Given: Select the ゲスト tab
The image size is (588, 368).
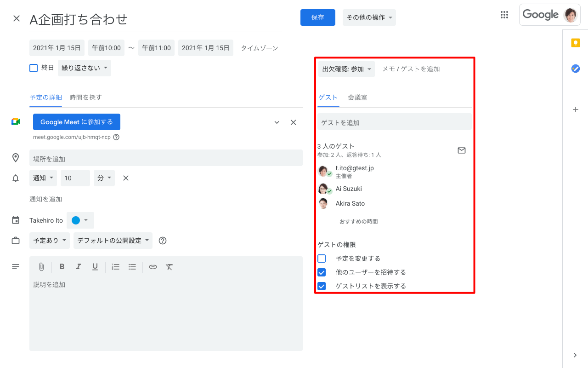Looking at the screenshot, I should click(328, 98).
